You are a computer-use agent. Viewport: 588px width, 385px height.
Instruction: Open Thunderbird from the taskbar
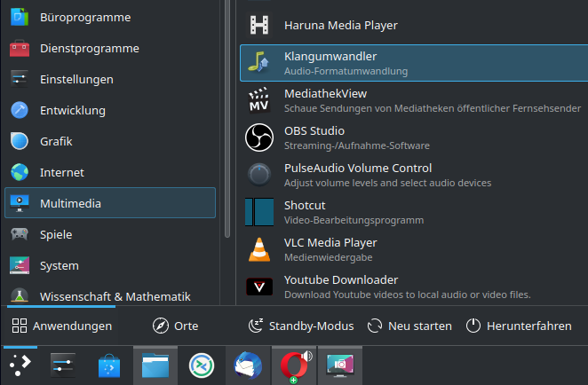(248, 365)
